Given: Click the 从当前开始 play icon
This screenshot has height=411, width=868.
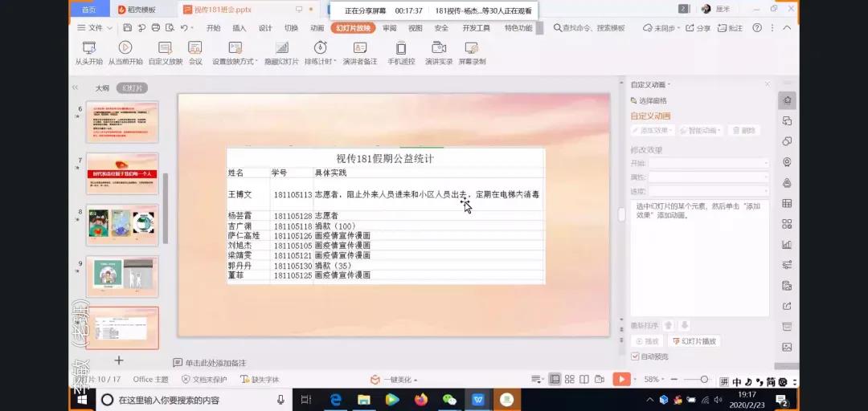Looking at the screenshot, I should (125, 48).
